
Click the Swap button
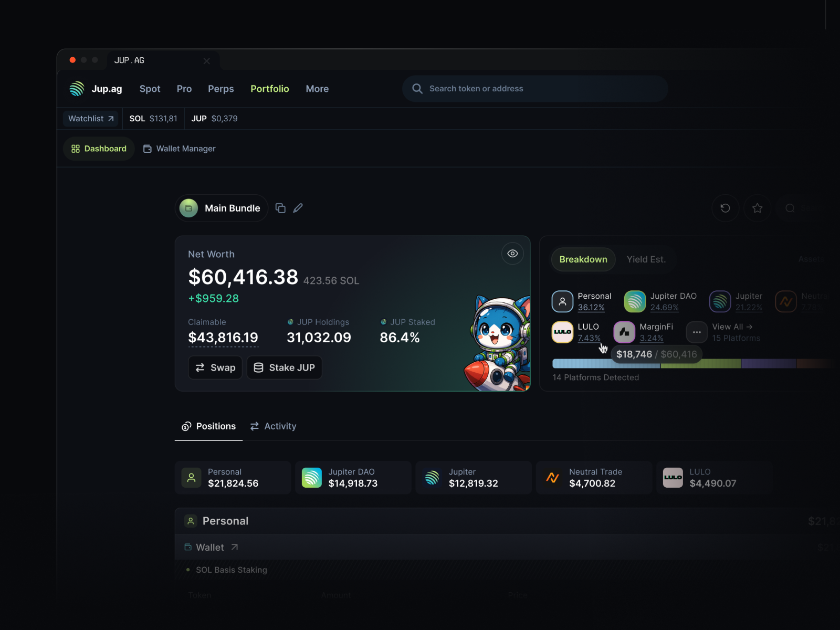[215, 367]
